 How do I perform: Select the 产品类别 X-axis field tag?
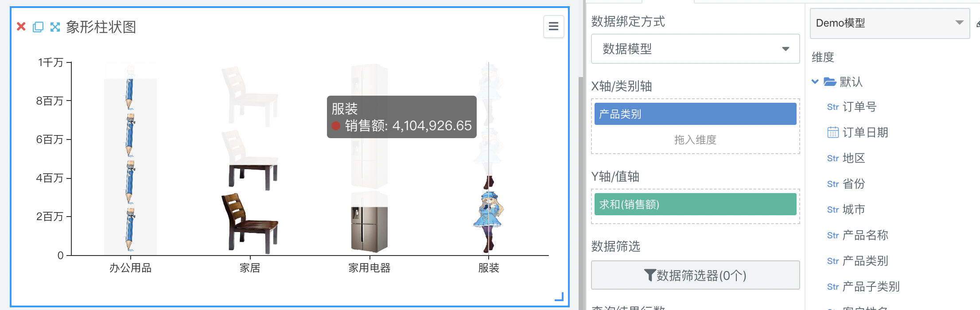[x=695, y=114]
